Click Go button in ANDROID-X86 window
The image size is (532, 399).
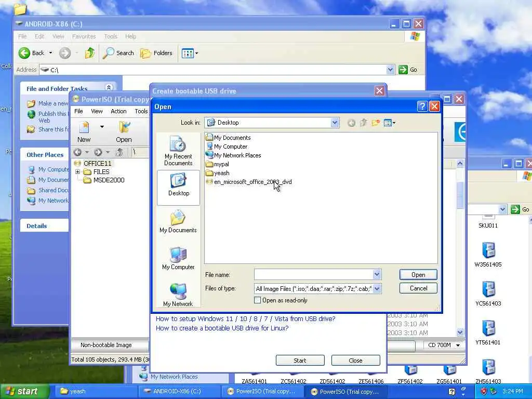[408, 70]
